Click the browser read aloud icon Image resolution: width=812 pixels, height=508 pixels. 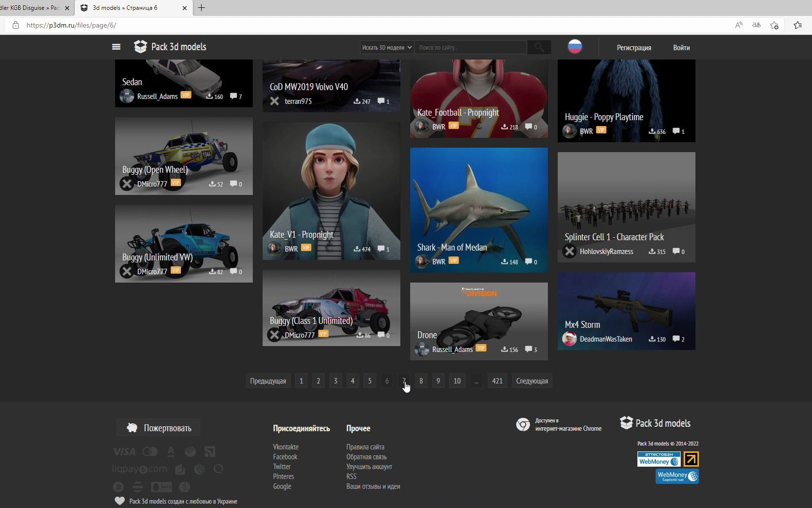pyautogui.click(x=739, y=25)
